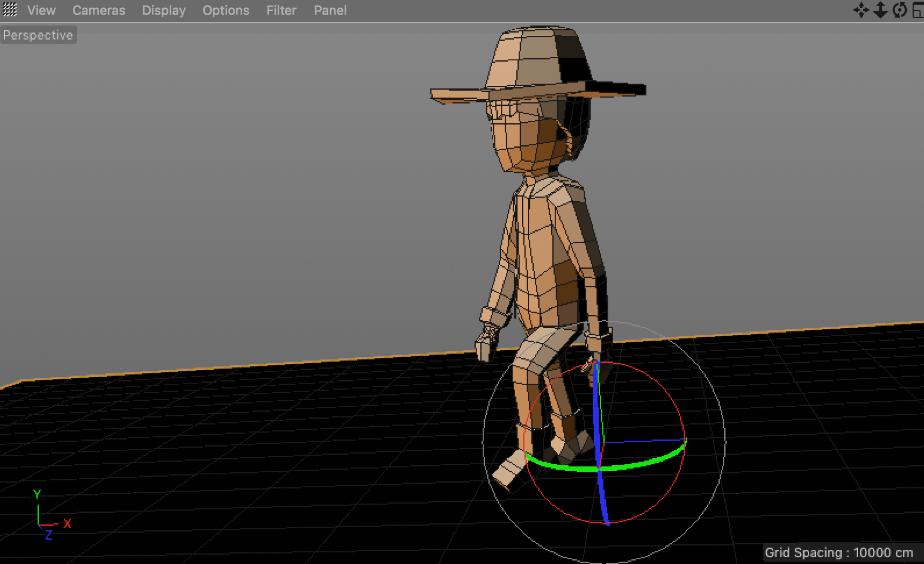This screenshot has height=564, width=924.
Task: Toggle the active view layout icon
Action: pos(918,10)
